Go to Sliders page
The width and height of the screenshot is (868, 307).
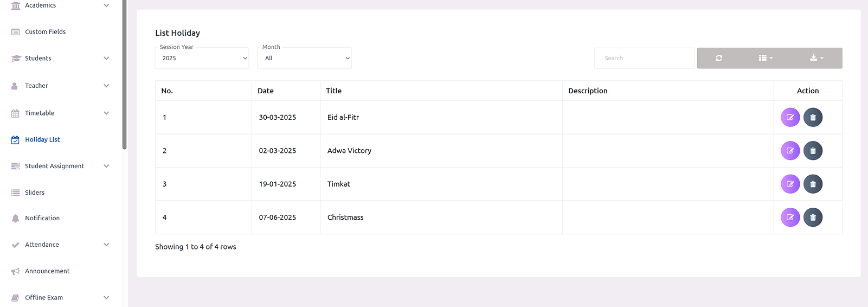point(35,193)
